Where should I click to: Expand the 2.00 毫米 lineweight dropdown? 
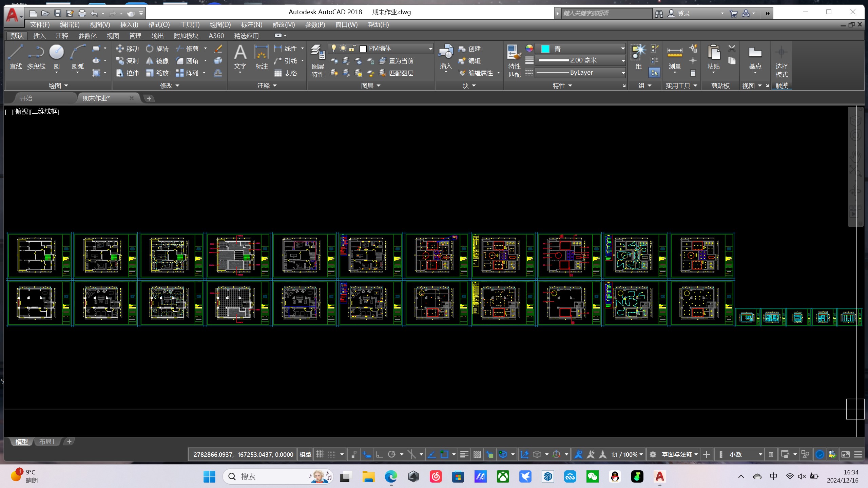[x=623, y=60]
